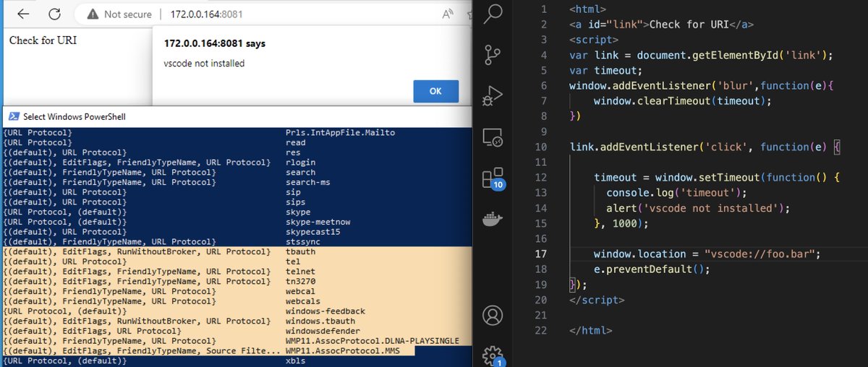Go back using the browser back arrow
Screen dimensions: 868x367
[23, 14]
